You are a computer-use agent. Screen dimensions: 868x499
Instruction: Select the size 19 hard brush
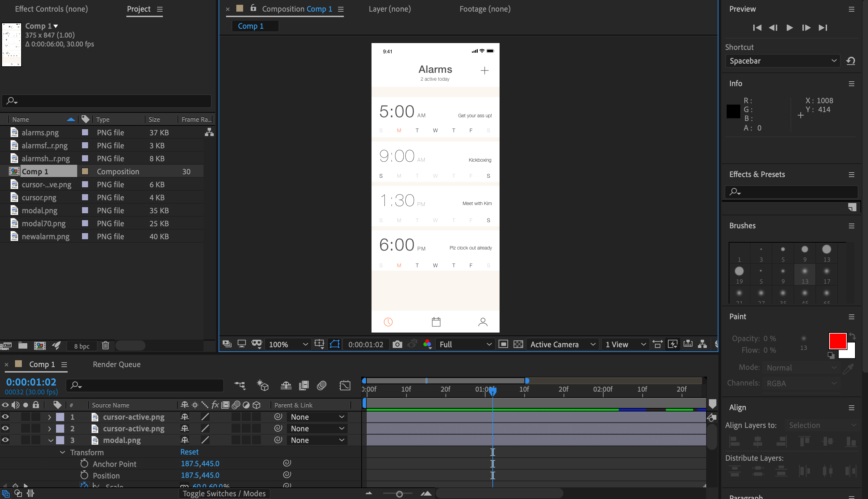tap(739, 274)
